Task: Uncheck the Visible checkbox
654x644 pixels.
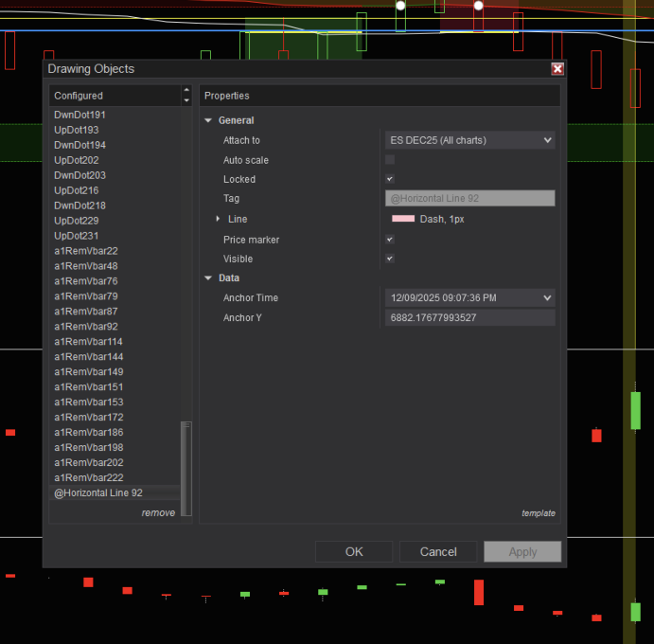Action: [x=390, y=259]
